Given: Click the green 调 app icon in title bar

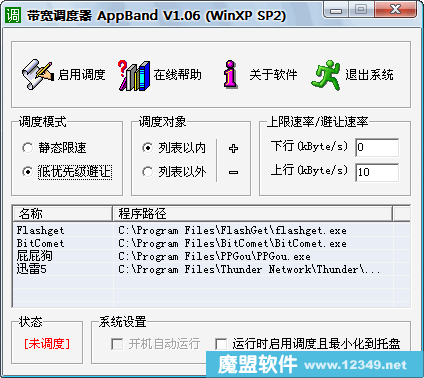Looking at the screenshot, I should point(13,15).
